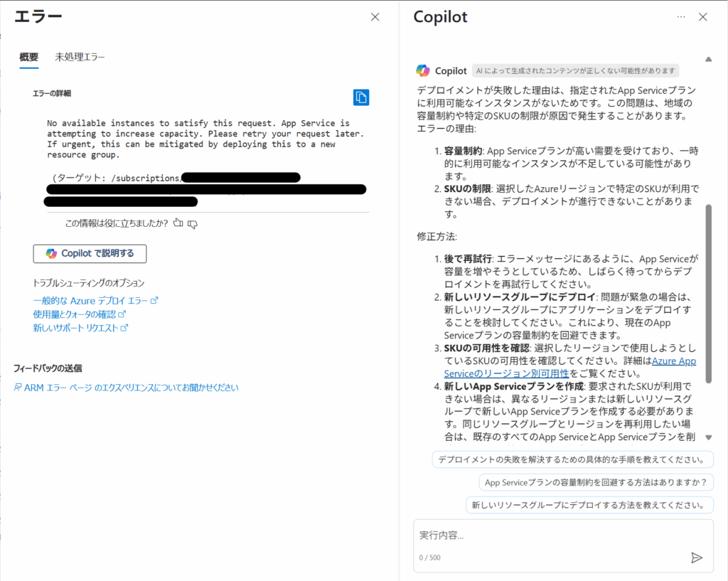Click the 新しいApp Serviceプランを作成 list item
728x581 pixels.
point(569,411)
